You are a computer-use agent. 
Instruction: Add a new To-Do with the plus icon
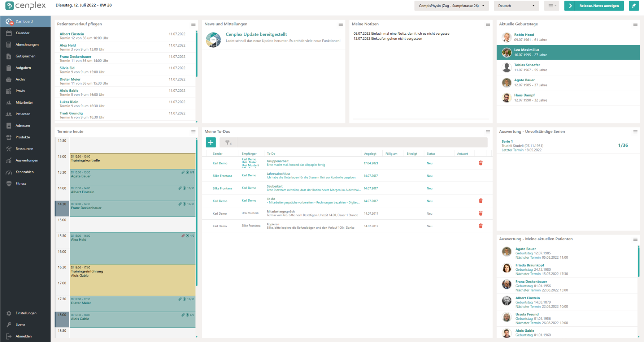(210, 142)
